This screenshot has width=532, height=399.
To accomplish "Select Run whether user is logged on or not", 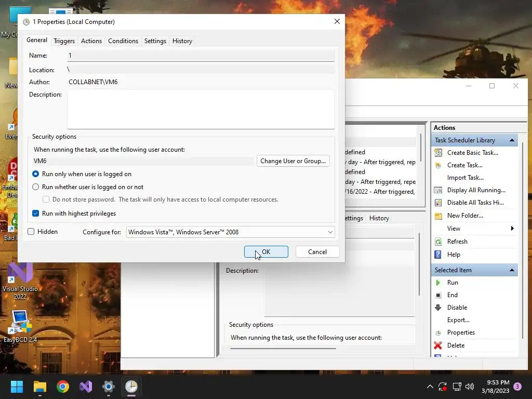I will pos(36,187).
